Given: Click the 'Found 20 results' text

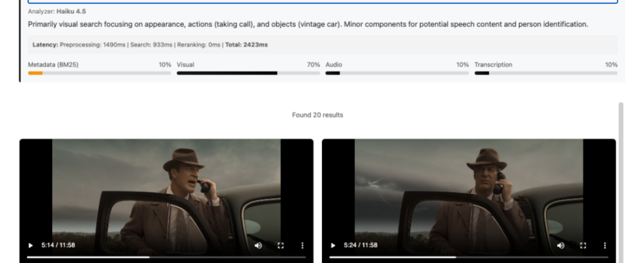Looking at the screenshot, I should coord(317,115).
